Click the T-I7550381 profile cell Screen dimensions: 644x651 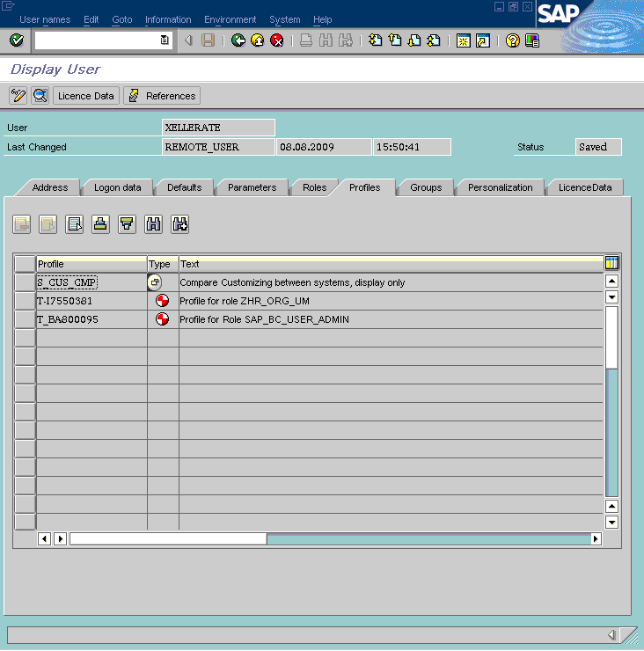pyautogui.click(x=91, y=301)
